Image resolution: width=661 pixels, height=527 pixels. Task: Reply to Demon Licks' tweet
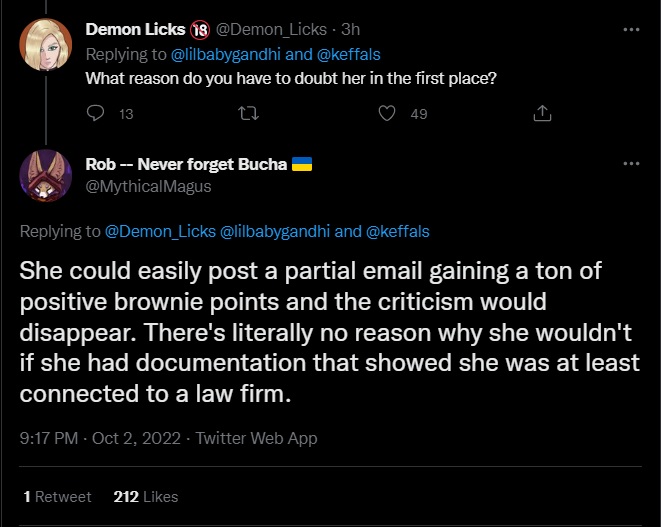96,114
